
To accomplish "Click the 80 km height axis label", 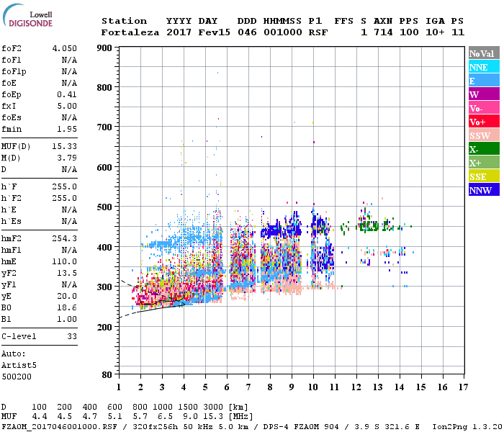I will (x=107, y=374).
